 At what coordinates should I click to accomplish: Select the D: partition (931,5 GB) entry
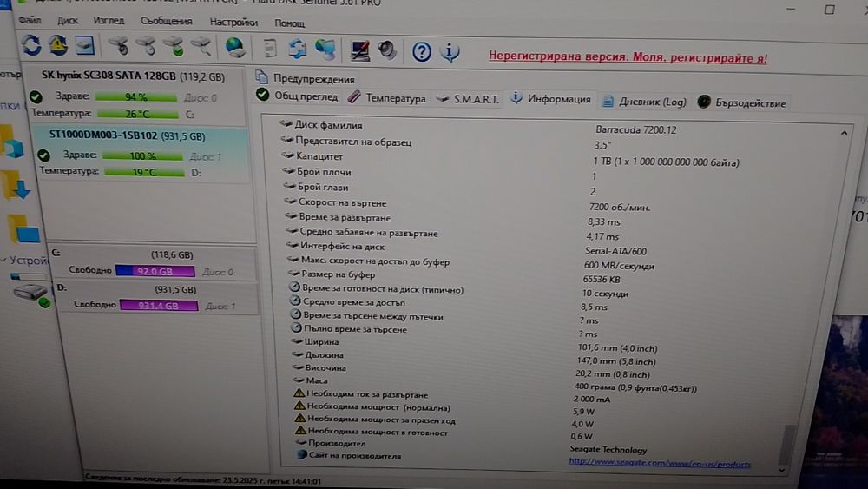(x=156, y=297)
